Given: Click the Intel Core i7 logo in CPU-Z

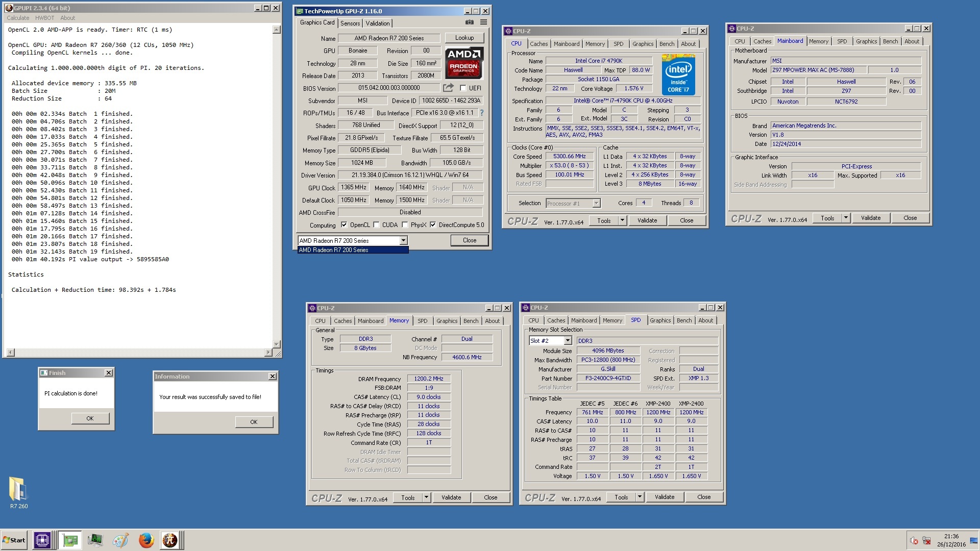Looking at the screenshot, I should (678, 75).
